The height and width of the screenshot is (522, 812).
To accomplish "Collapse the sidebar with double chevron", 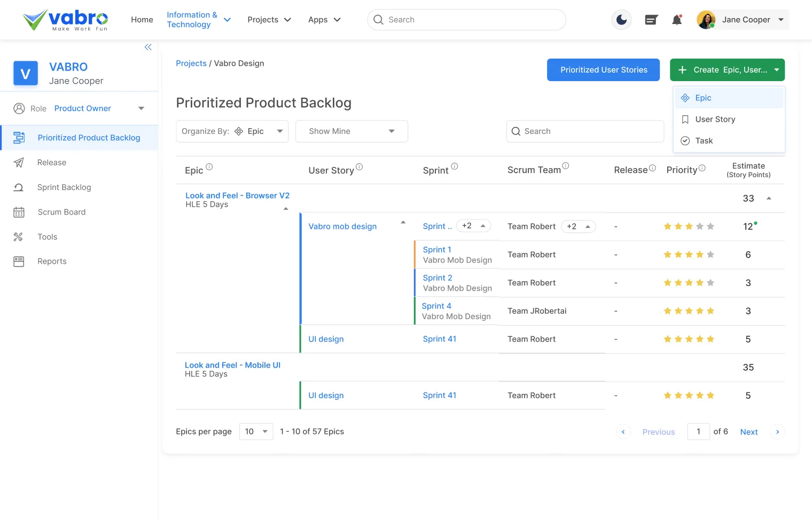I will [x=148, y=48].
